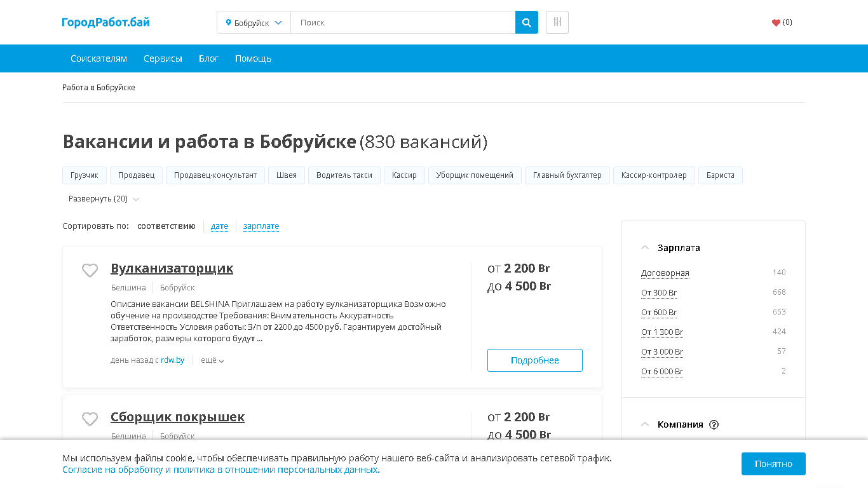868x488 pixels.
Task: Select the Водитель такси tag
Action: (344, 175)
